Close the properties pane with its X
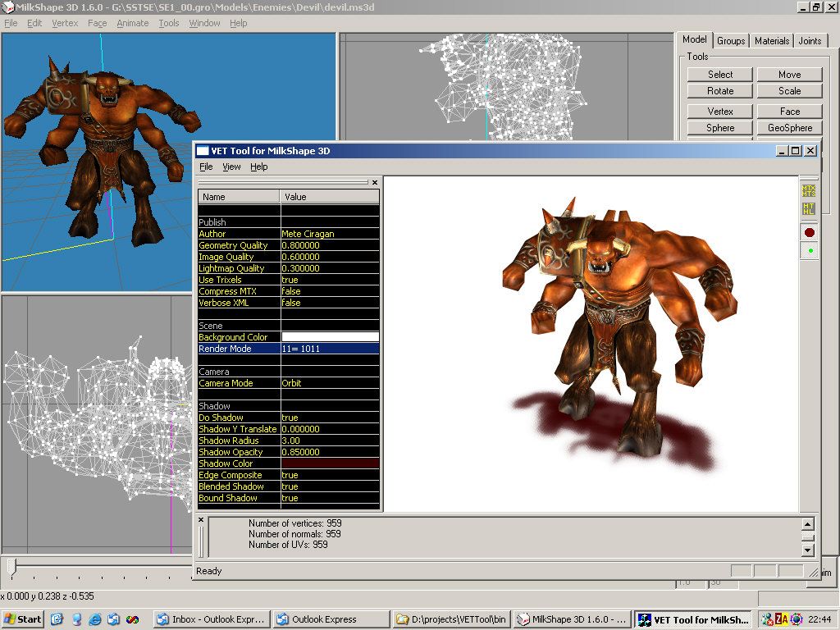This screenshot has width=840, height=630. [374, 183]
